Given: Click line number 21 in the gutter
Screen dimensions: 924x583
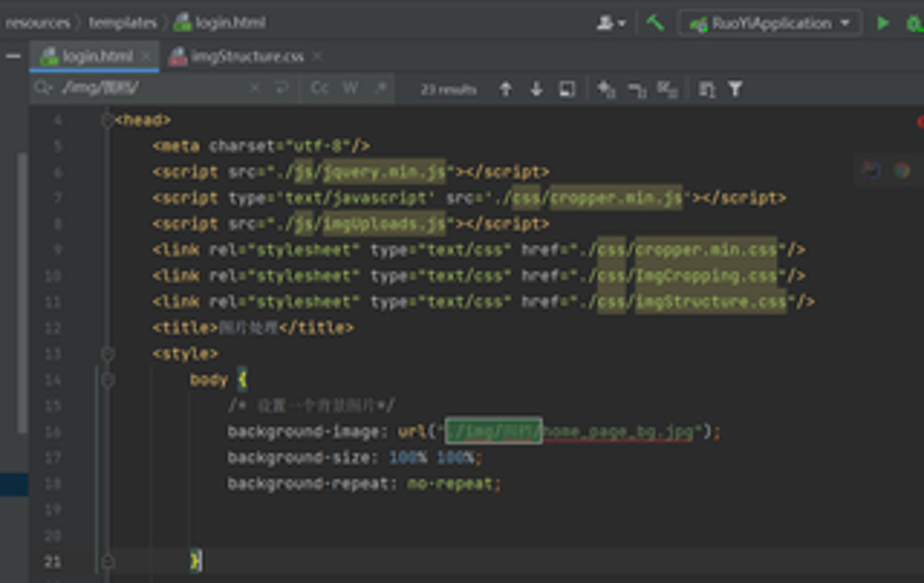Looking at the screenshot, I should click(52, 561).
